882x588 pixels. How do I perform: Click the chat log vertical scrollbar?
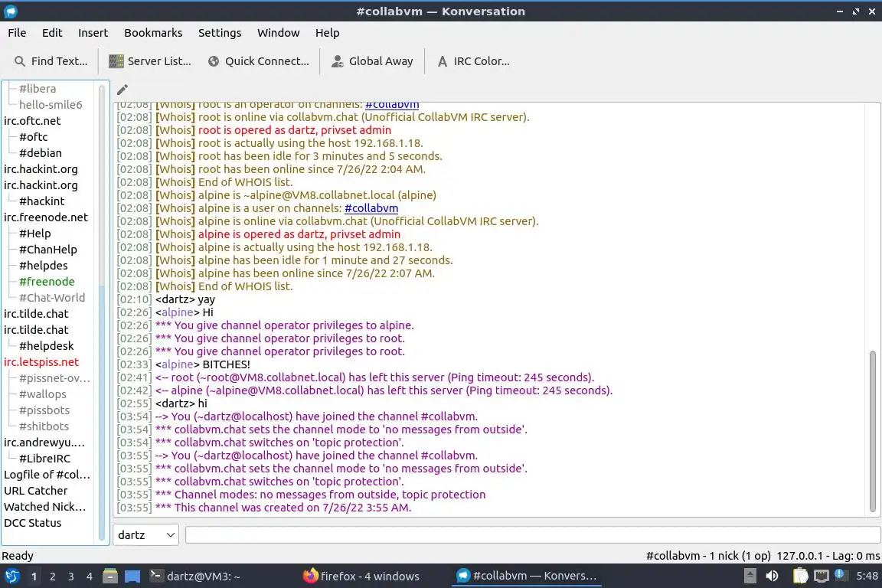(x=873, y=431)
